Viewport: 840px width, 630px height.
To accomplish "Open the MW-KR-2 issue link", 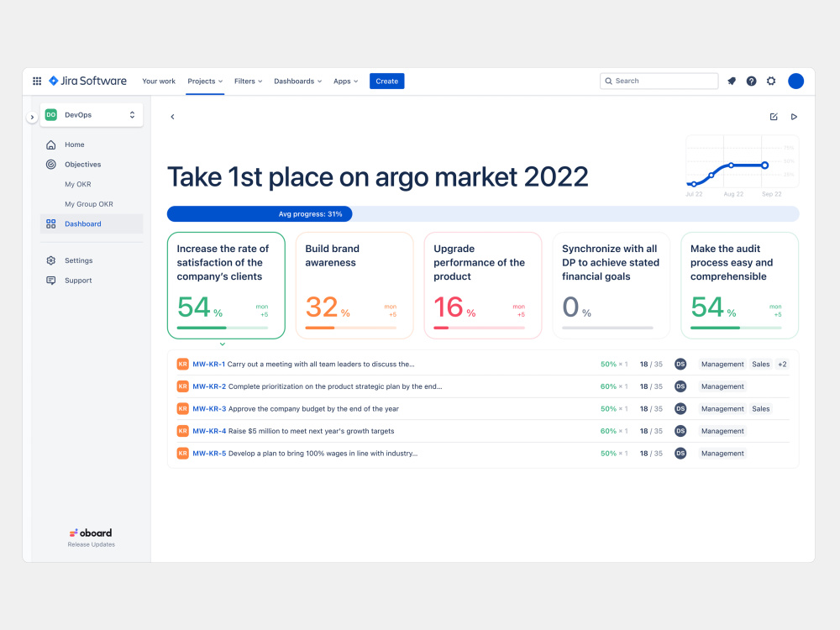I will pyautogui.click(x=209, y=386).
